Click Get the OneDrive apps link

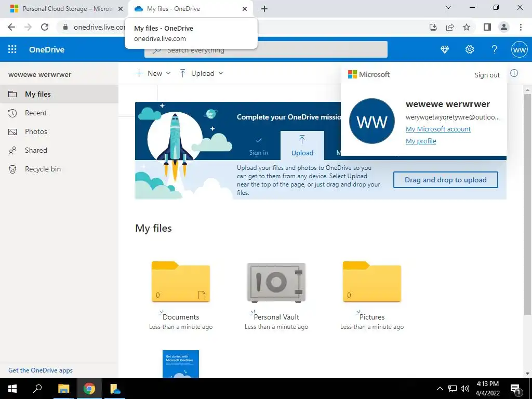41,370
